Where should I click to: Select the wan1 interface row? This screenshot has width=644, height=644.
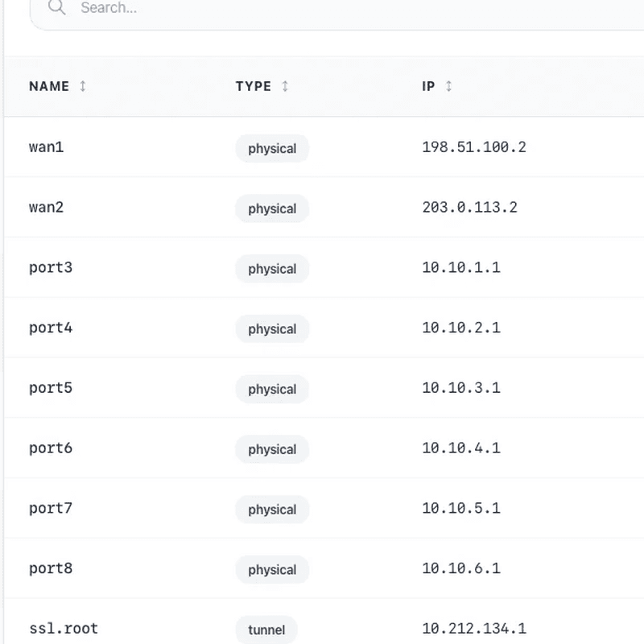click(46, 147)
